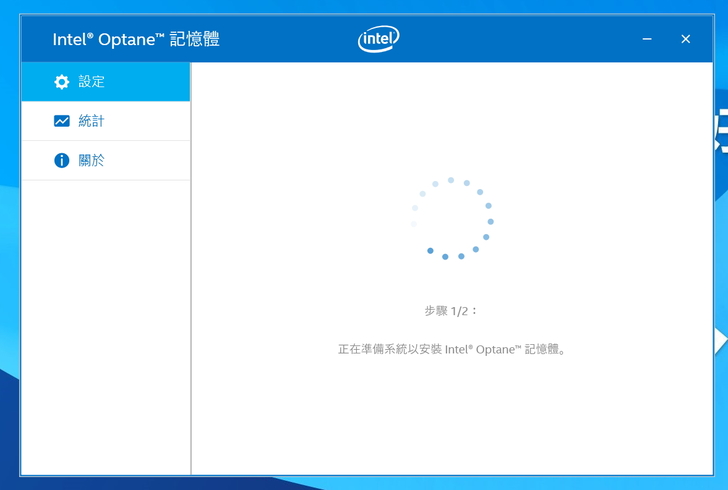
Task: Switch to the 統計 tab label
Action: coord(91,121)
